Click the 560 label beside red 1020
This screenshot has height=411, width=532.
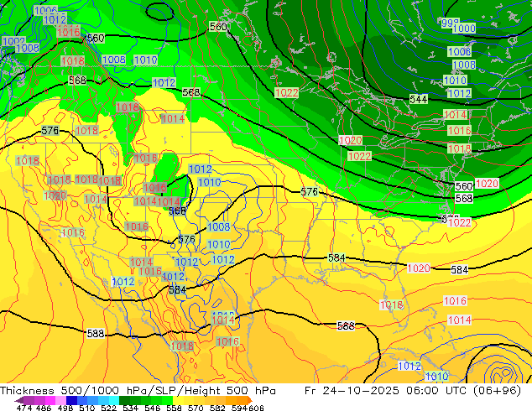pos(464,186)
